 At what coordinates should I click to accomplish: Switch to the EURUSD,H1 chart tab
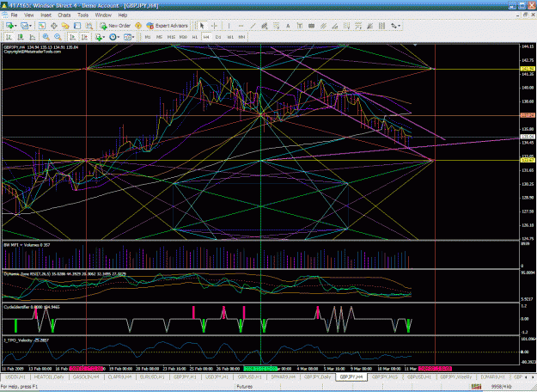click(x=152, y=377)
